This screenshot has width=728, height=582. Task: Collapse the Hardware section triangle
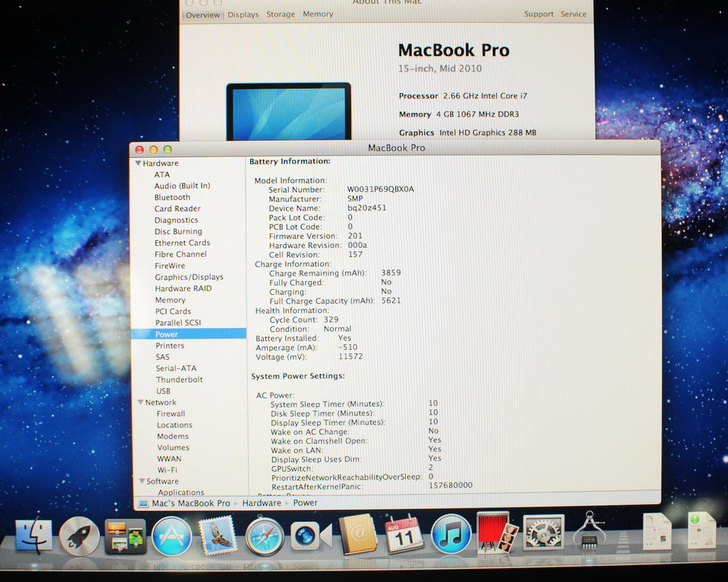pyautogui.click(x=138, y=164)
